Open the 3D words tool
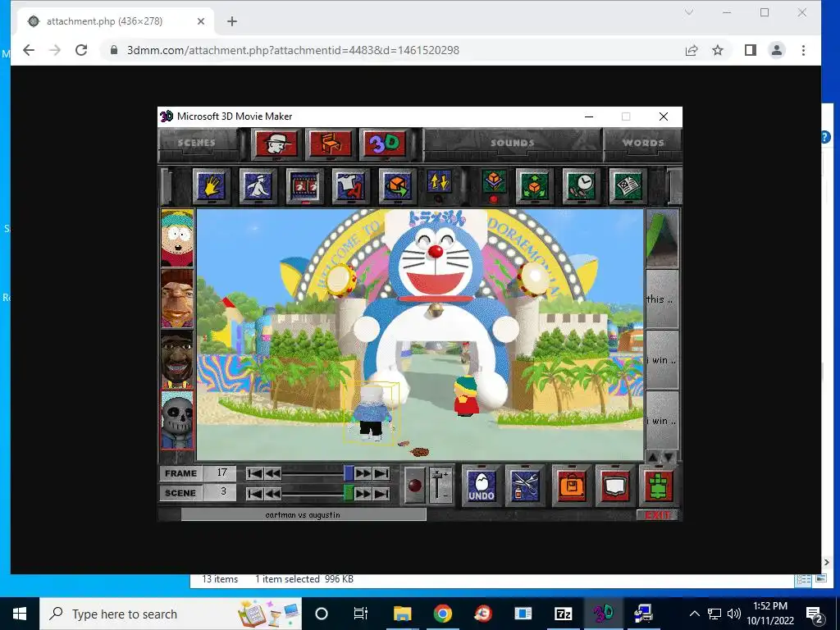The width and height of the screenshot is (840, 630). [x=385, y=144]
